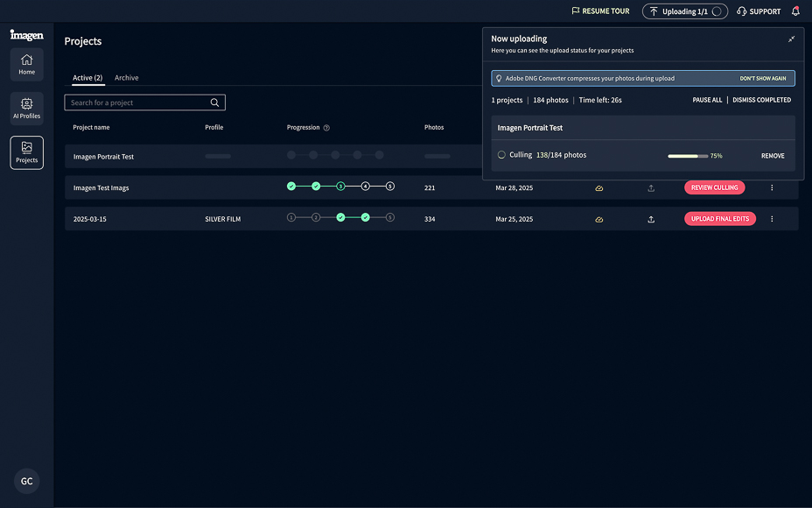Click step 3 for Imagen Test Imags

point(340,186)
